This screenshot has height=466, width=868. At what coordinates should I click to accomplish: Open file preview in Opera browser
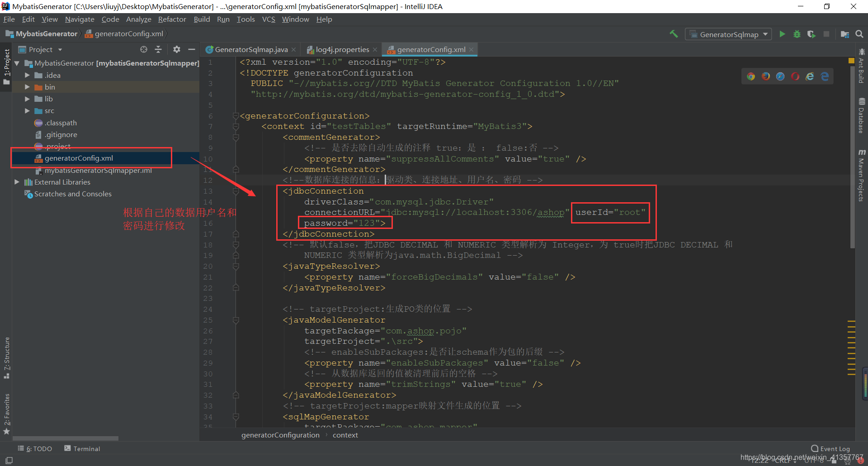click(795, 76)
